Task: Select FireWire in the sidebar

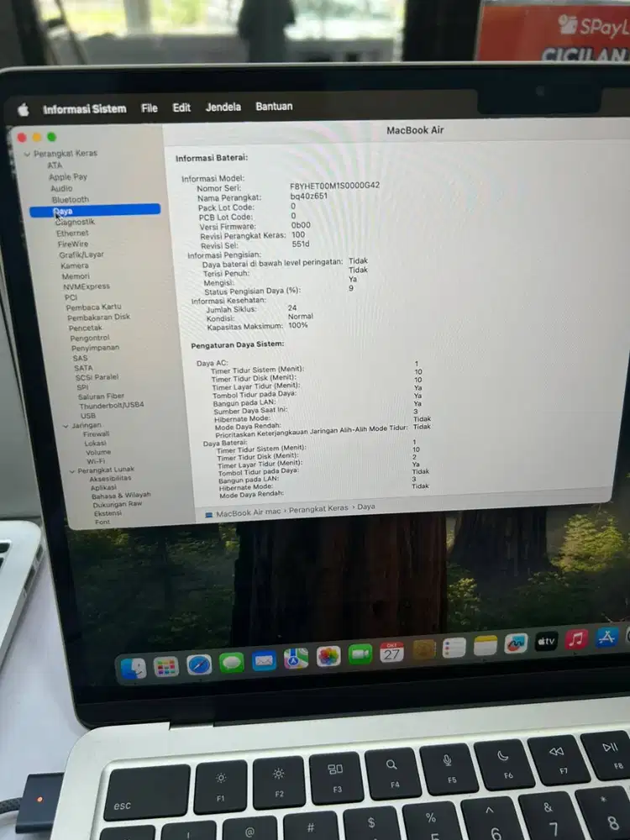Action: click(73, 244)
